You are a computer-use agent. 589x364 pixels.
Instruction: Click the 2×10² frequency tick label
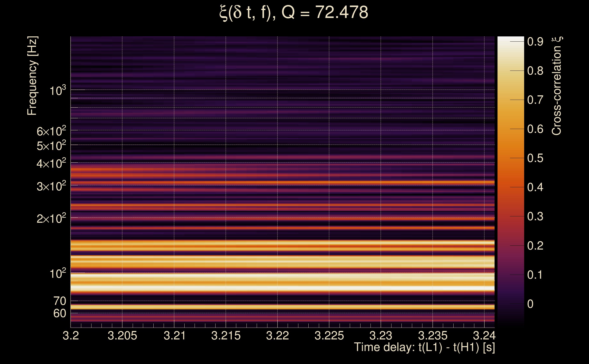click(x=51, y=219)
